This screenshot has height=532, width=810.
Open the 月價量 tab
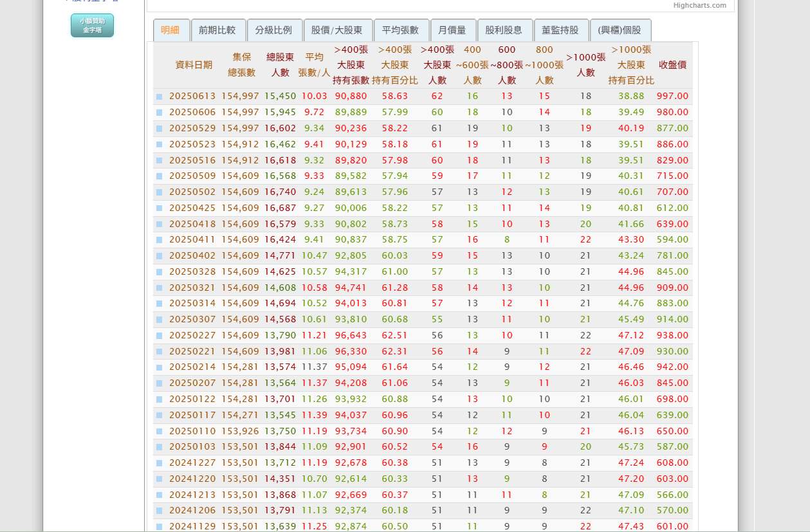click(x=452, y=30)
